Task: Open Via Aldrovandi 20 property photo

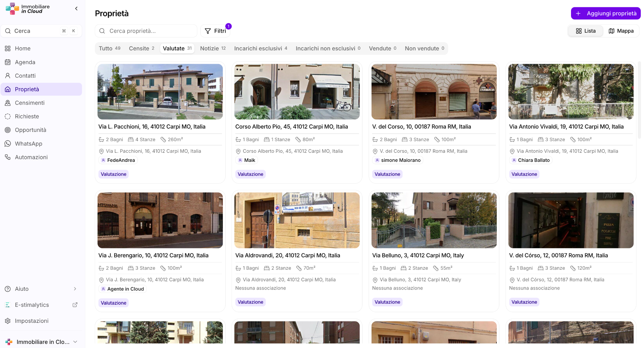Action: point(297,220)
